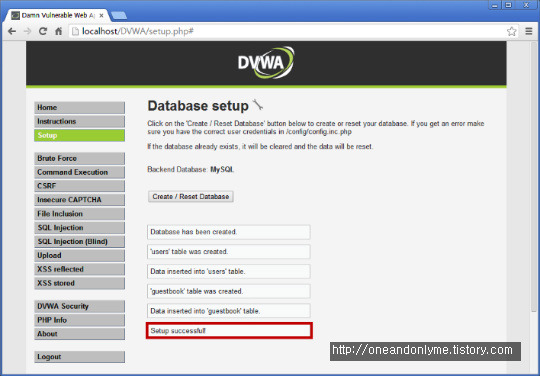Open a new browser tab

click(119, 15)
